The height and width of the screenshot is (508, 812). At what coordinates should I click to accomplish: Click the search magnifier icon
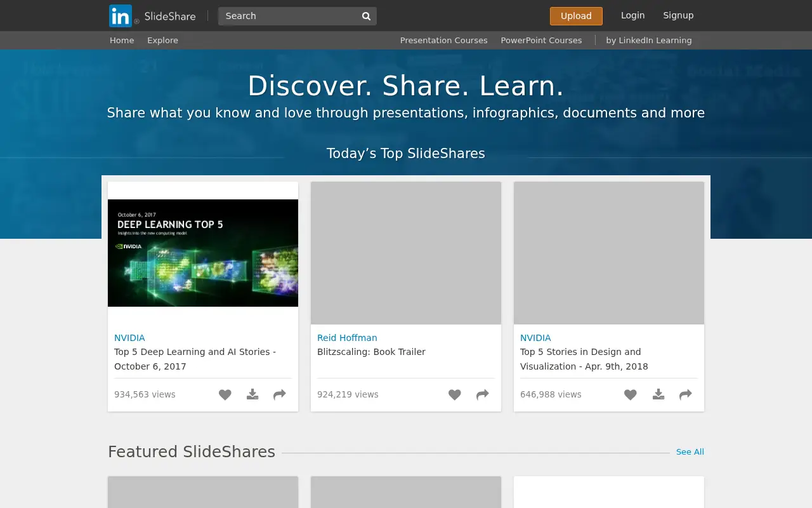(366, 16)
